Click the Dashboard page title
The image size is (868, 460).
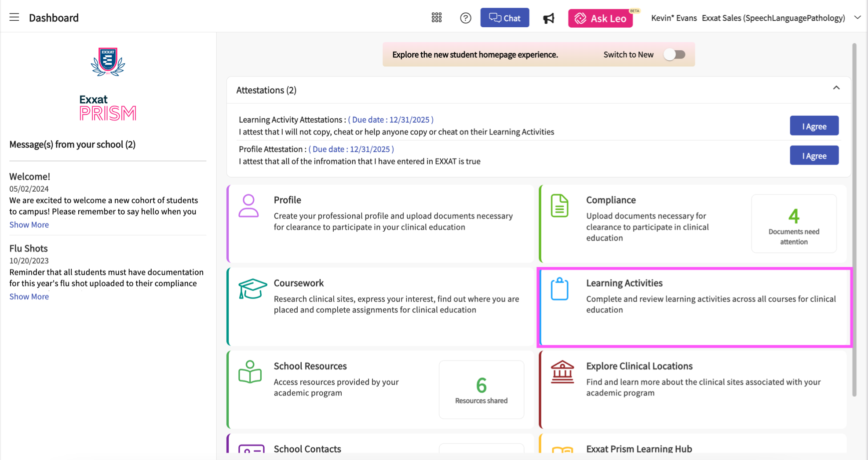[x=54, y=18]
